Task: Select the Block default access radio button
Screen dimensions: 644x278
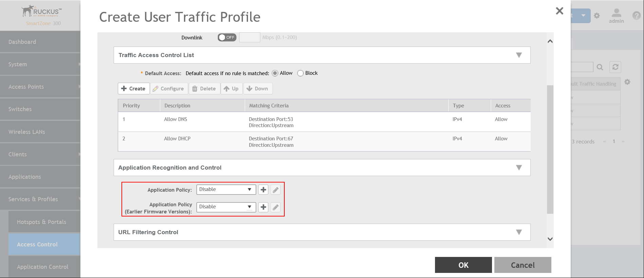Action: click(x=300, y=73)
